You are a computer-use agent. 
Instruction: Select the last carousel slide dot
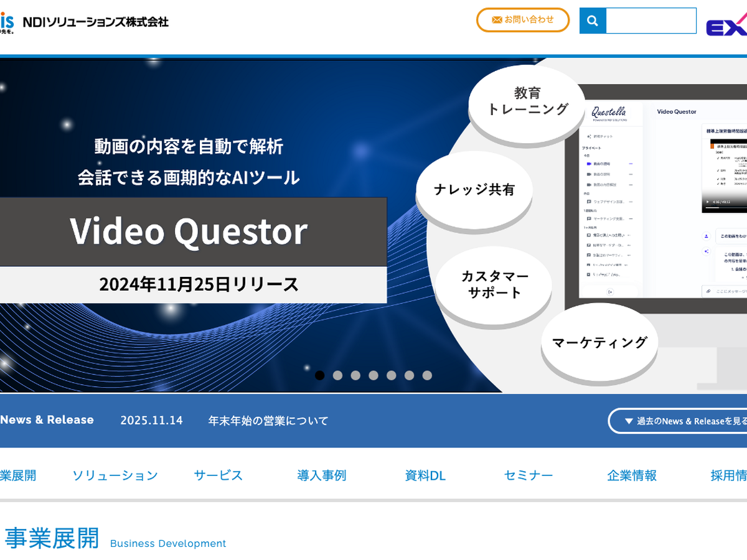coord(427,375)
